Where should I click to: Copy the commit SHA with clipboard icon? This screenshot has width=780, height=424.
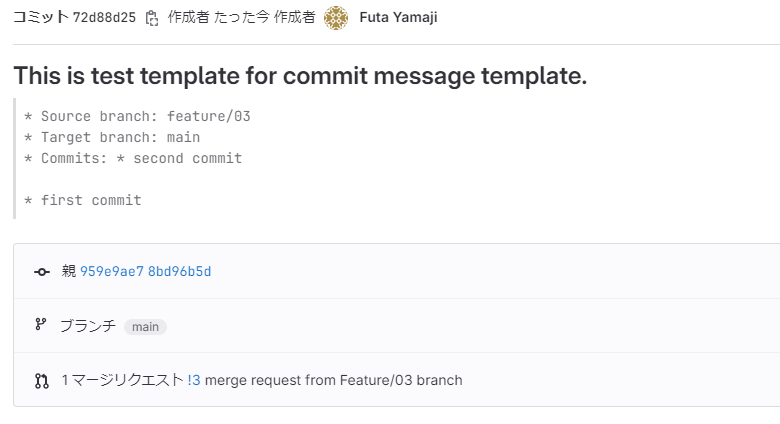point(152,18)
